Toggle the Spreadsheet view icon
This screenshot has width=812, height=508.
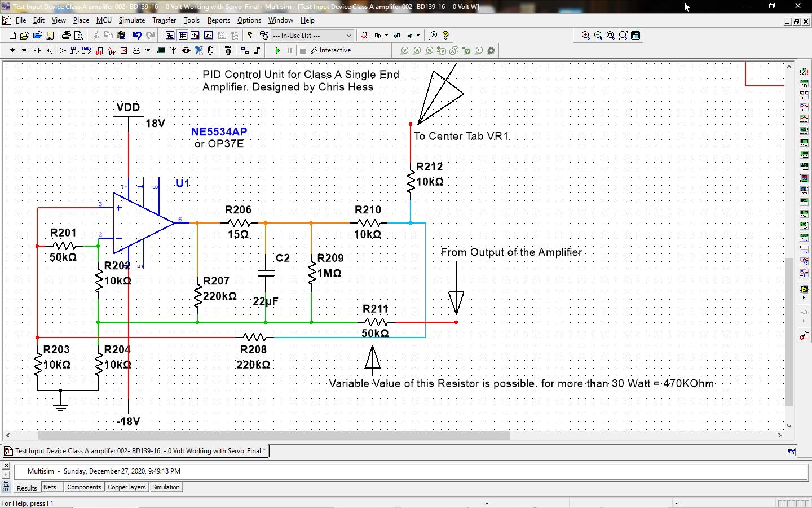pyautogui.click(x=183, y=35)
